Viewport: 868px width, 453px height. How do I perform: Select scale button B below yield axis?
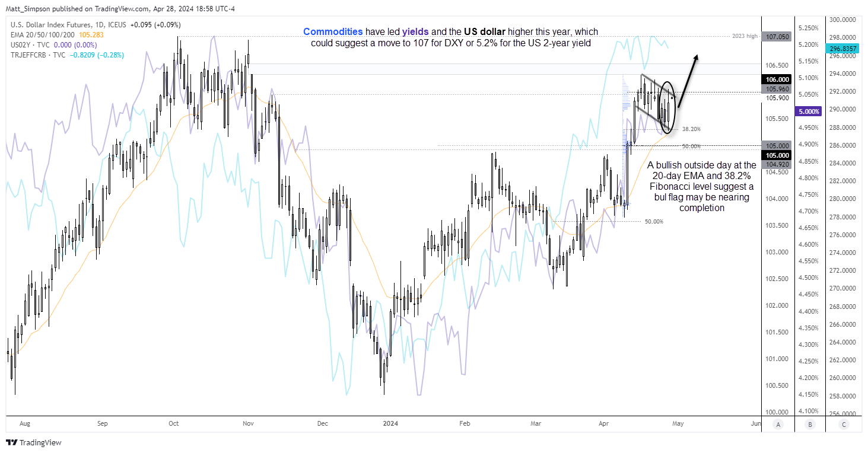(x=810, y=424)
